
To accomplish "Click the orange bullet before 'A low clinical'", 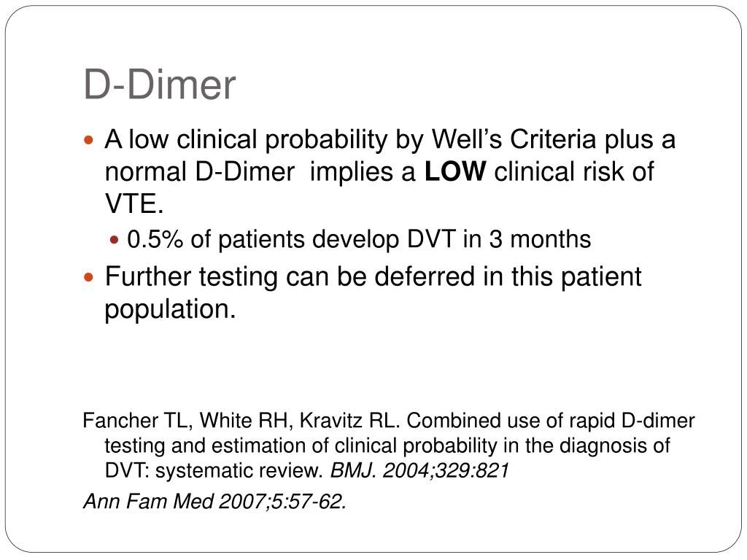I will pos(88,141).
